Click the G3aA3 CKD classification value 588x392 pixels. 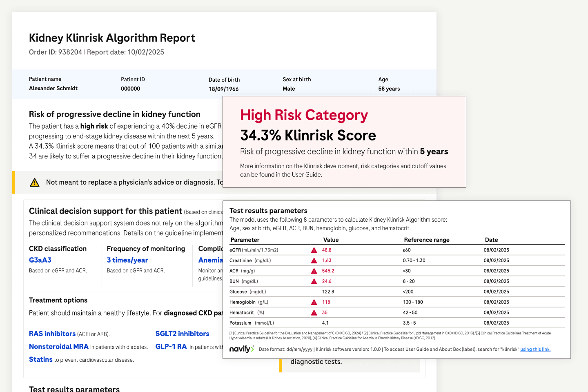(x=40, y=260)
